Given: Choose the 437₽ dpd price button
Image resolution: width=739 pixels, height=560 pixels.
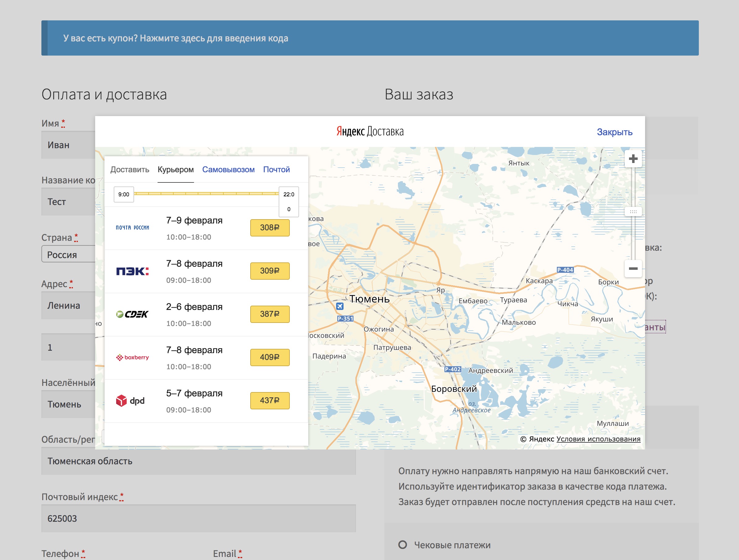Looking at the screenshot, I should [270, 400].
